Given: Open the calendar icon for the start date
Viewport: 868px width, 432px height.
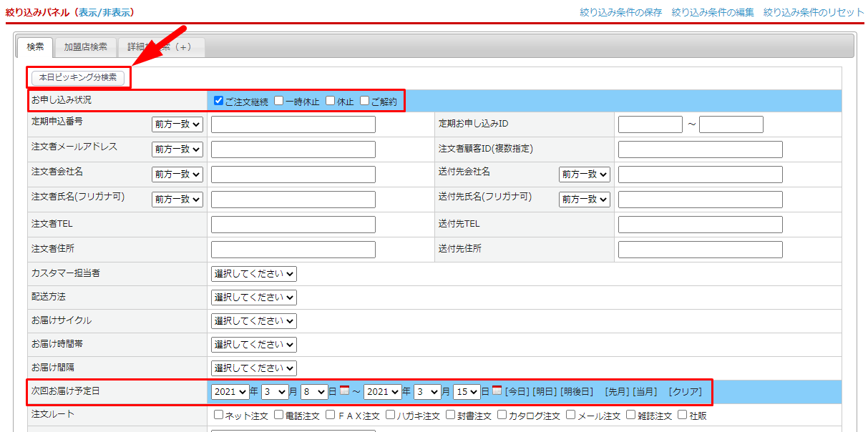Looking at the screenshot, I should [x=344, y=391].
